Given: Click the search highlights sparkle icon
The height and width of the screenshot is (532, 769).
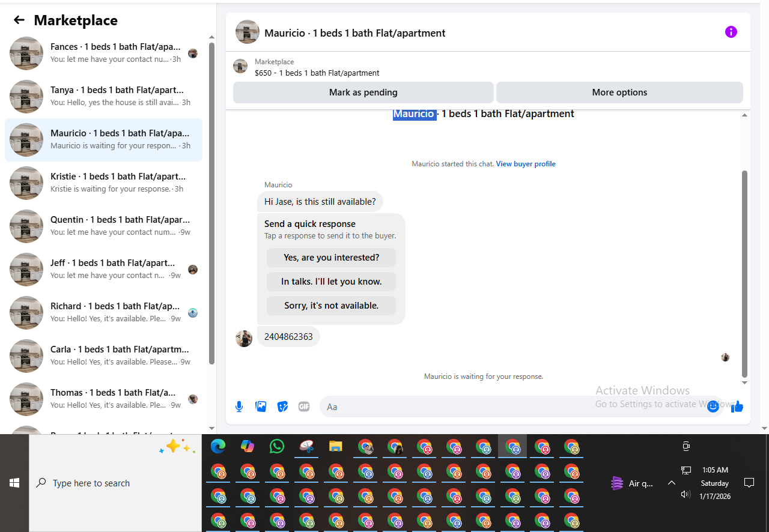Looking at the screenshot, I should pos(177,447).
